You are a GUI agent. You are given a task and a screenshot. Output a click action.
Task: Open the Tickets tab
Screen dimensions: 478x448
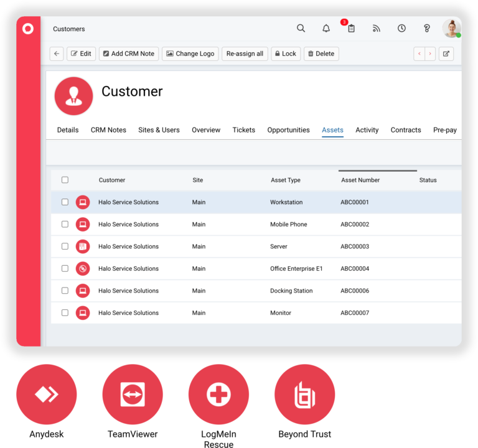(244, 130)
